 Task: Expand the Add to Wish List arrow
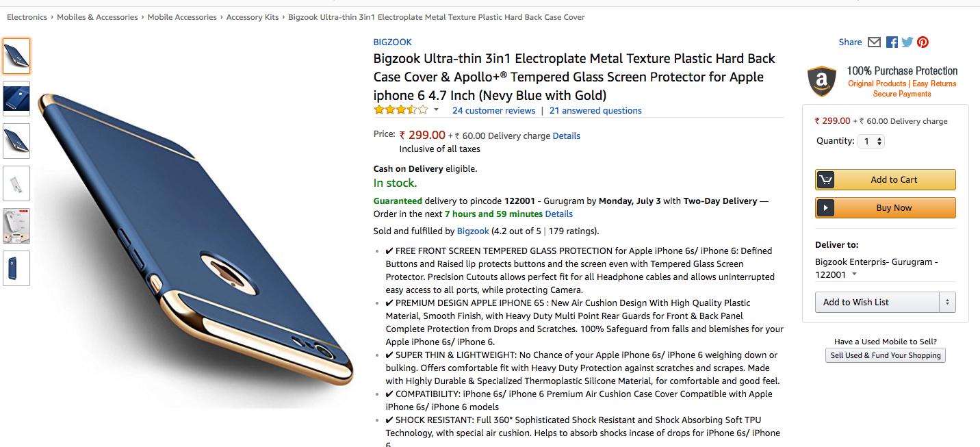coord(948,303)
